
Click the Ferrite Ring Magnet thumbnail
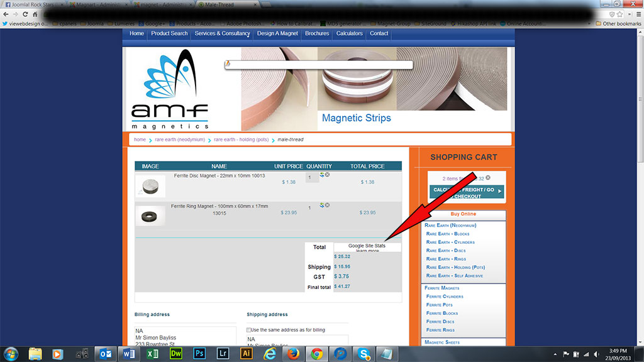click(150, 216)
